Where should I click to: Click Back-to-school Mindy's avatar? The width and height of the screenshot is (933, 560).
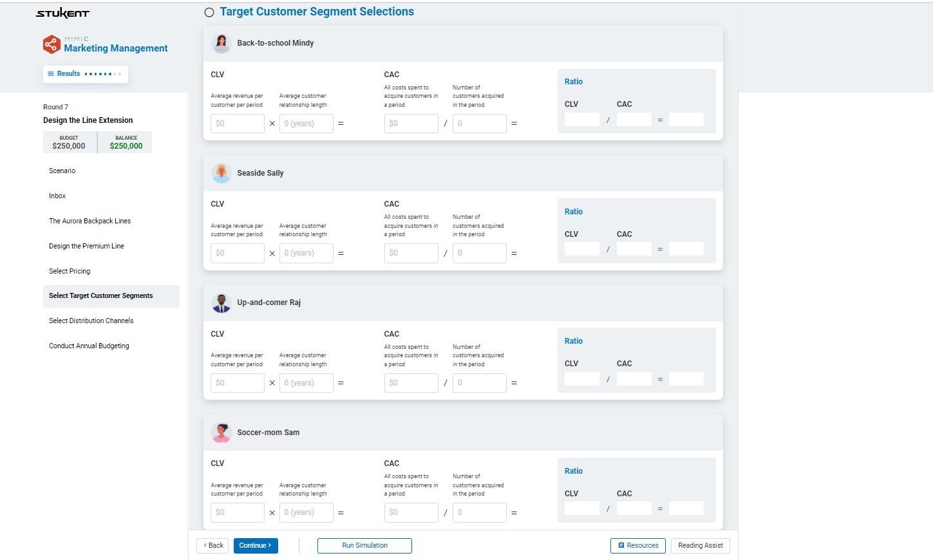(221, 42)
